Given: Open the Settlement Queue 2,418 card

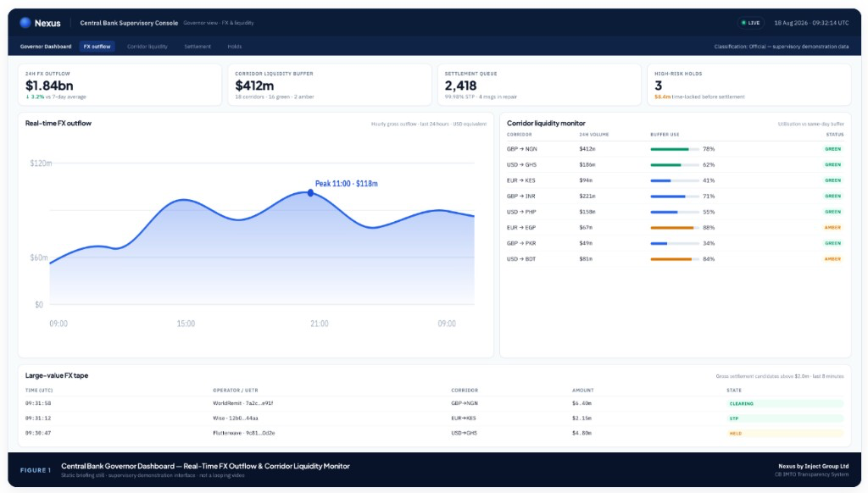Looking at the screenshot, I should coord(539,85).
